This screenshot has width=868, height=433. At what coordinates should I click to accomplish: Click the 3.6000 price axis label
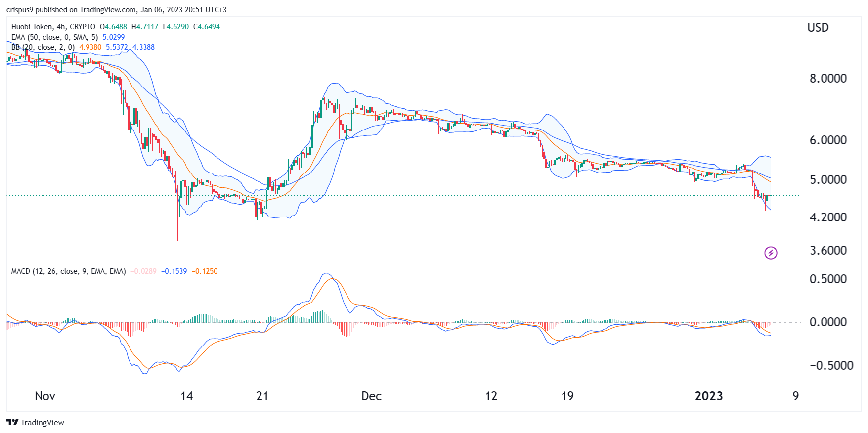[x=828, y=250]
